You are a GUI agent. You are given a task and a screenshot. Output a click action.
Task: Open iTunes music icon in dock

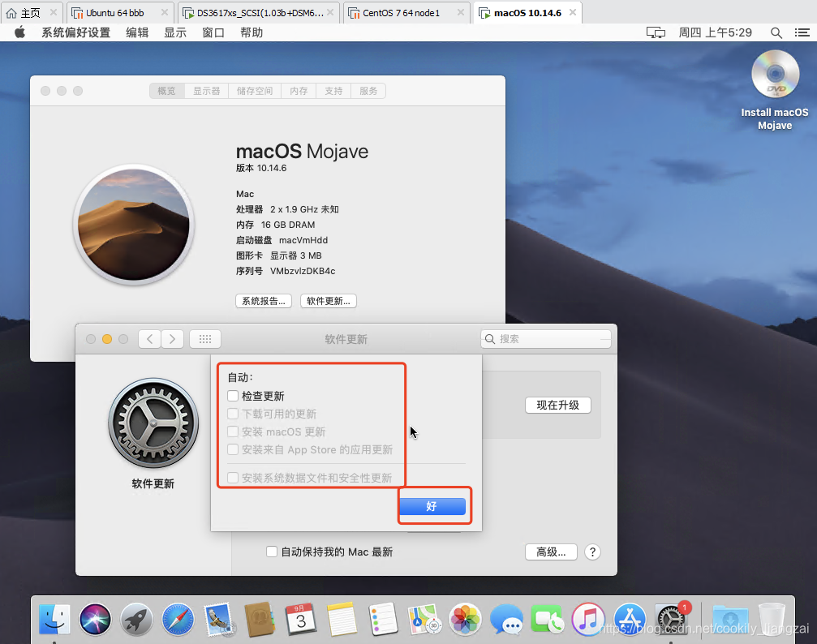(x=588, y=619)
